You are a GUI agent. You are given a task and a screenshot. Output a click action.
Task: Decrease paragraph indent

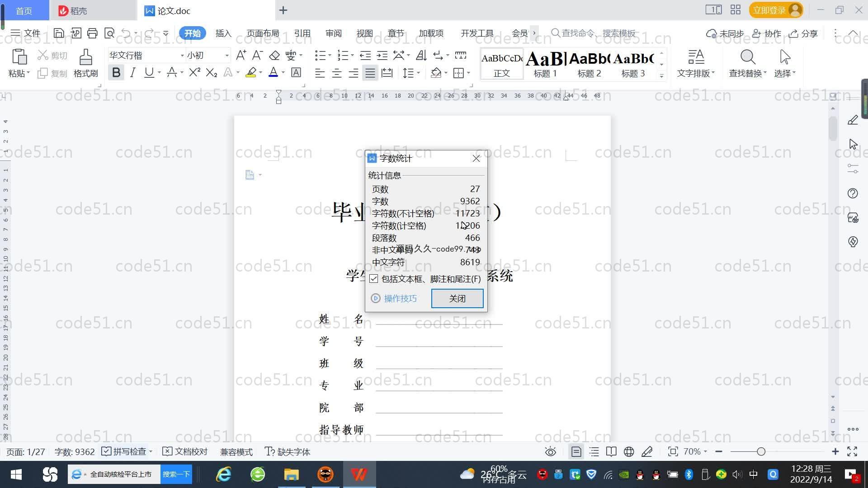pos(365,55)
